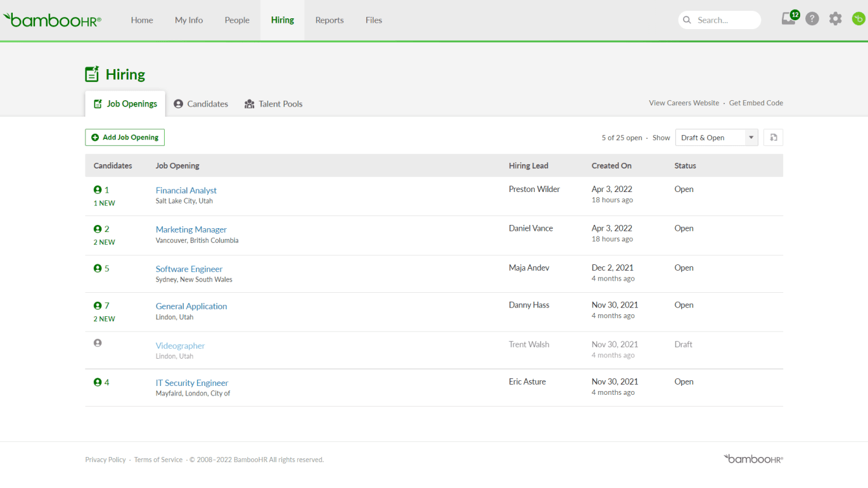Open the settings gear icon

(835, 18)
